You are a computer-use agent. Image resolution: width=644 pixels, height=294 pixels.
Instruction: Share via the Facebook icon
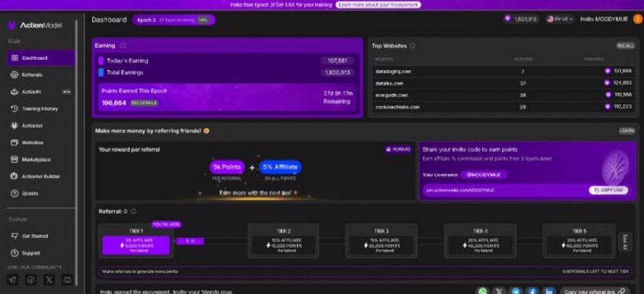pos(533,291)
